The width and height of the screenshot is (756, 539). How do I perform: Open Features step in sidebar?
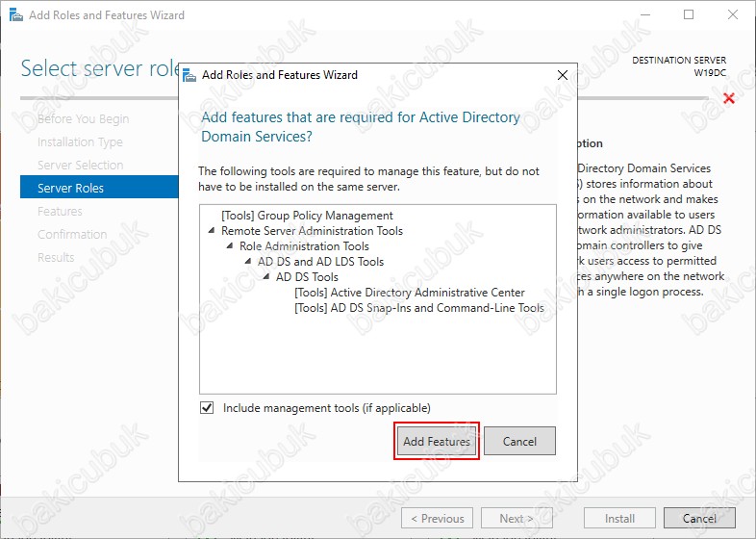tap(60, 212)
